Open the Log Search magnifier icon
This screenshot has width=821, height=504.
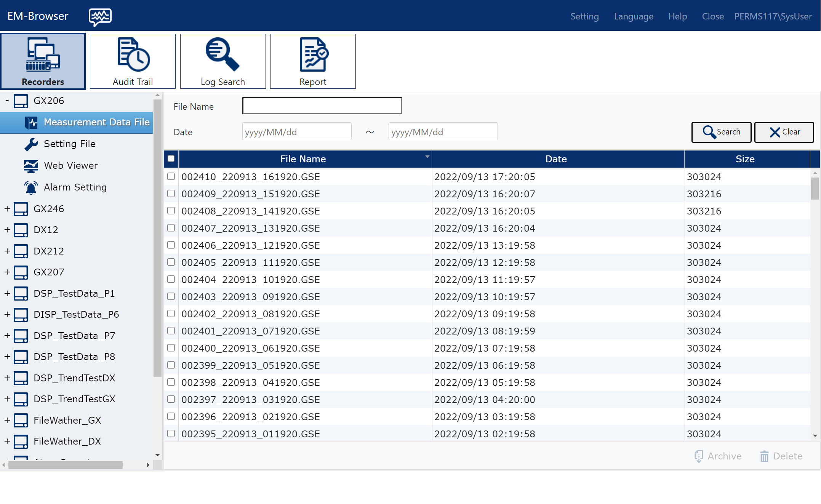[222, 54]
